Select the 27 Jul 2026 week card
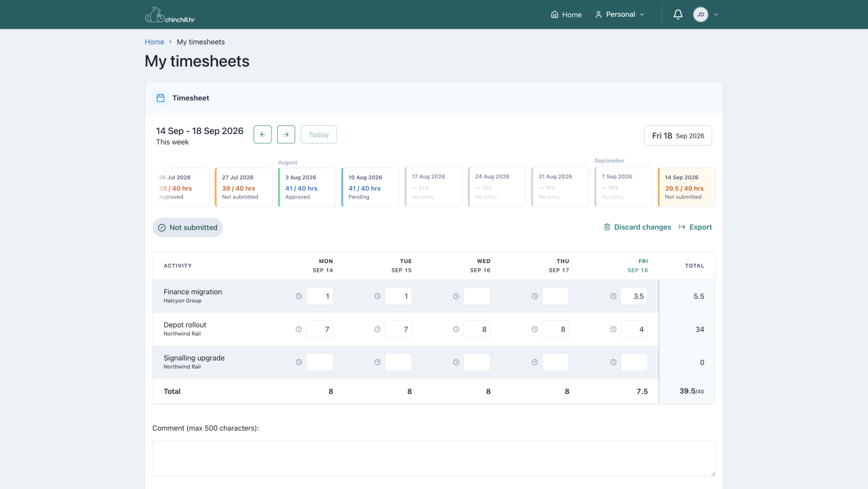Image resolution: width=868 pixels, height=489 pixels. click(x=244, y=187)
